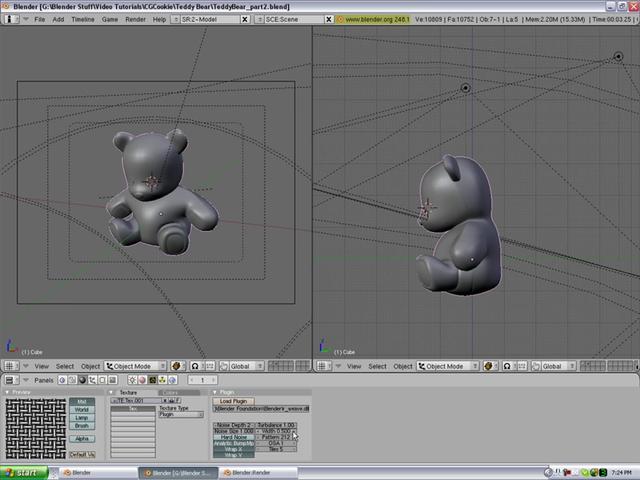This screenshot has height=480, width=640.
Task: Toggle right viewport transform manipulator hand icon
Action: pyautogui.click(x=536, y=366)
